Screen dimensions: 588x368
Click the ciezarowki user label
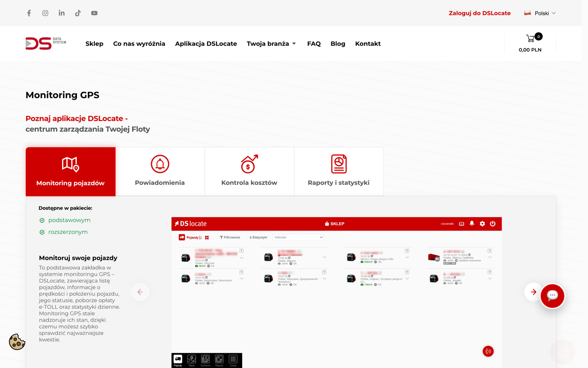click(447, 224)
